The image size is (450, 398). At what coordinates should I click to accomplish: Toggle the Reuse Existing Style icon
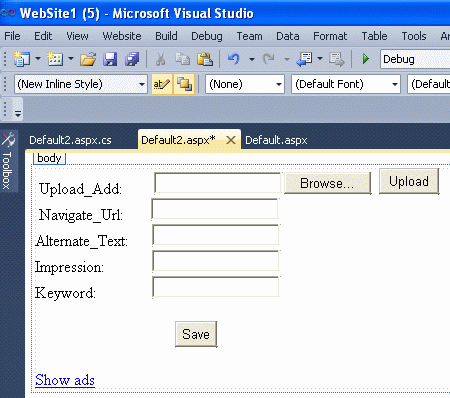(184, 84)
